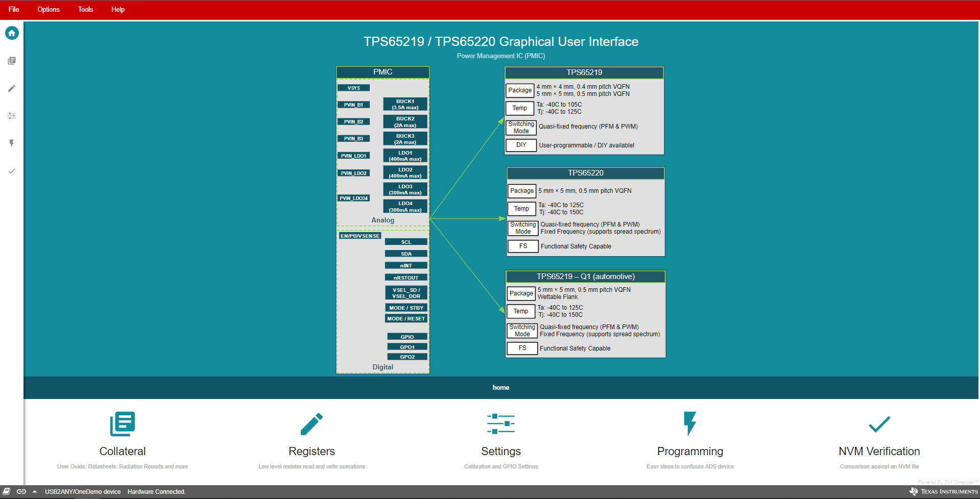This screenshot has height=499, width=980.
Task: Click the home tab banner
Action: (x=500, y=387)
